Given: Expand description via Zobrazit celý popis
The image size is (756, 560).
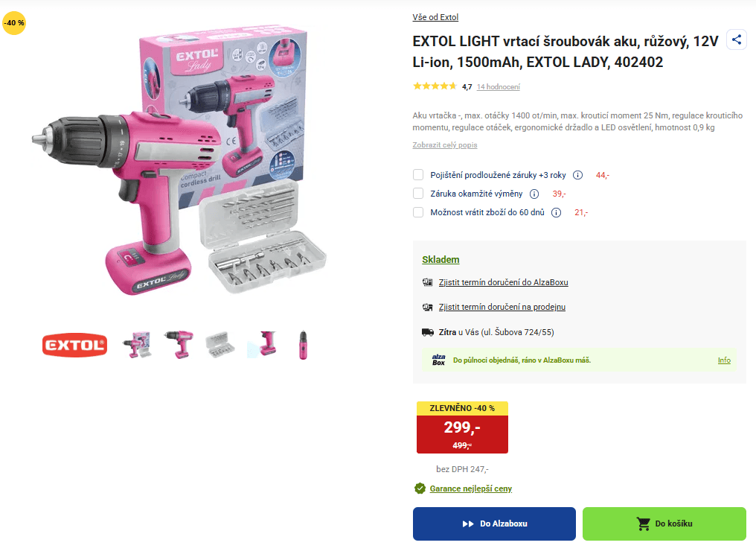Looking at the screenshot, I should [x=444, y=144].
